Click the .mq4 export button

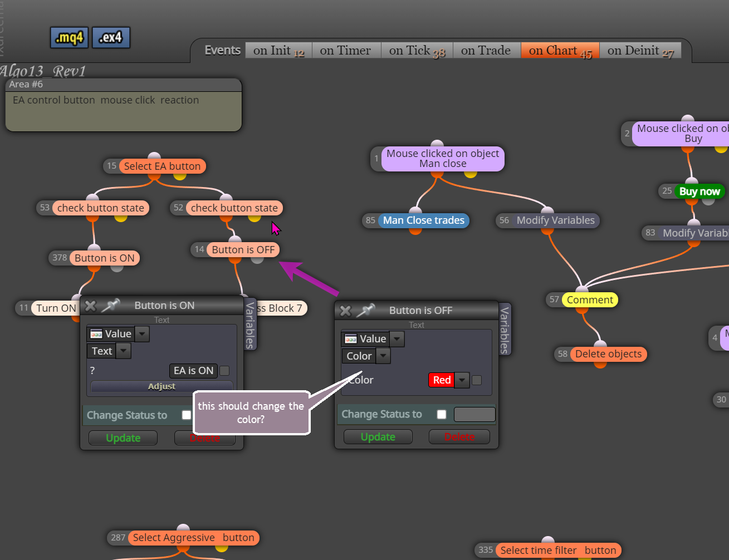[69, 37]
